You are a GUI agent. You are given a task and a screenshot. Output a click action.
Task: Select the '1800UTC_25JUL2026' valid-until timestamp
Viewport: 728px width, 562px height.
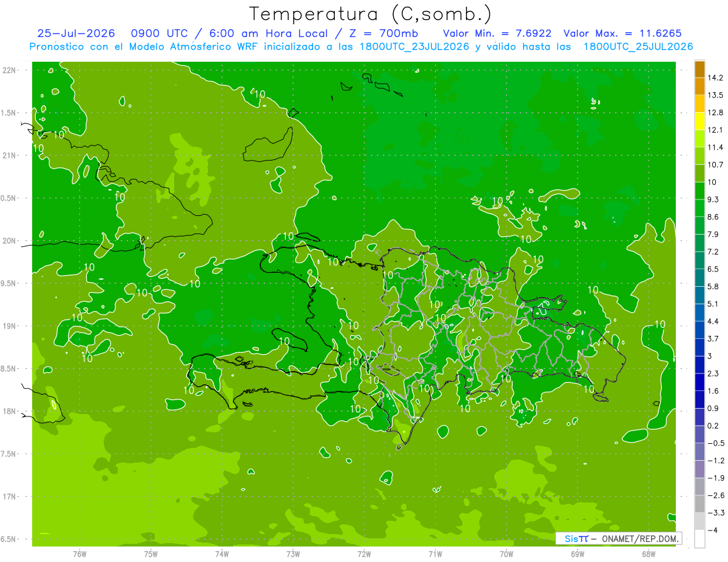click(x=638, y=47)
